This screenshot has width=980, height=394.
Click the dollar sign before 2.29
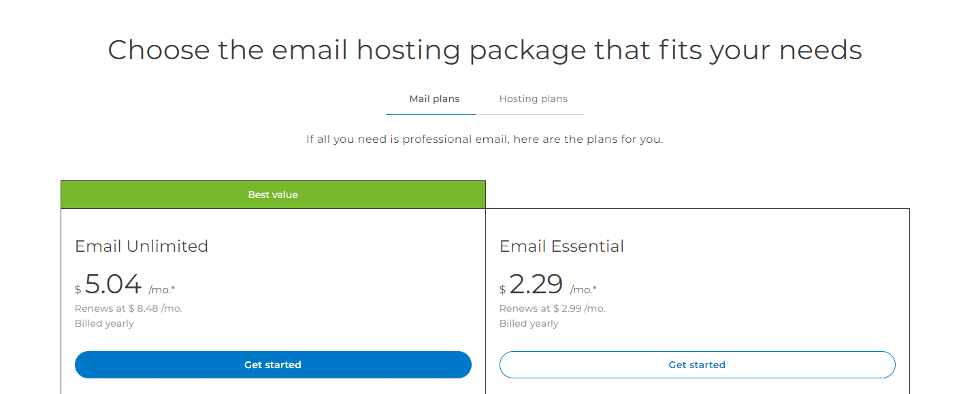[x=502, y=290]
